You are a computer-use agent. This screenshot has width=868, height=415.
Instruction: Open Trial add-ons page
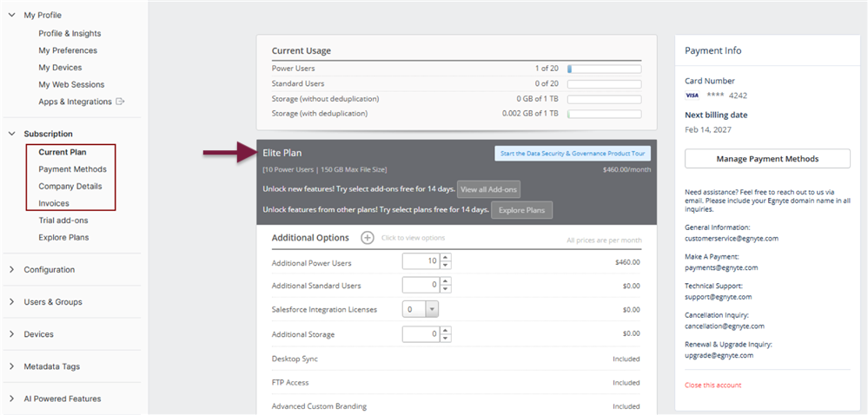(x=63, y=221)
